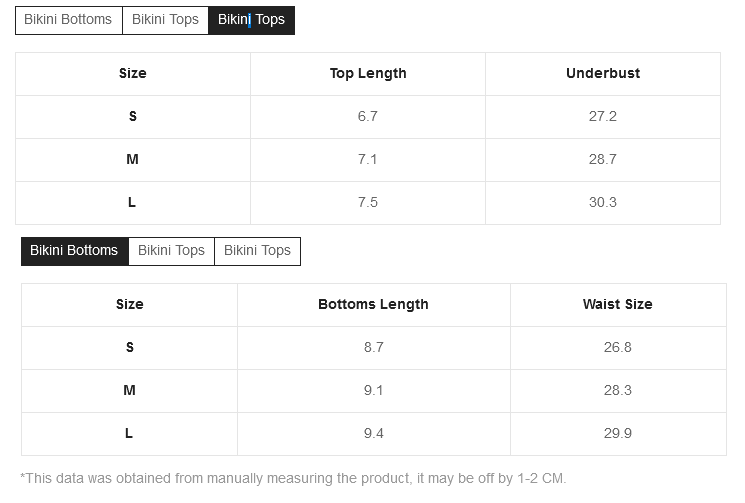Select the 8.7 bottoms length cell
This screenshot has width=745, height=503.
coord(373,348)
